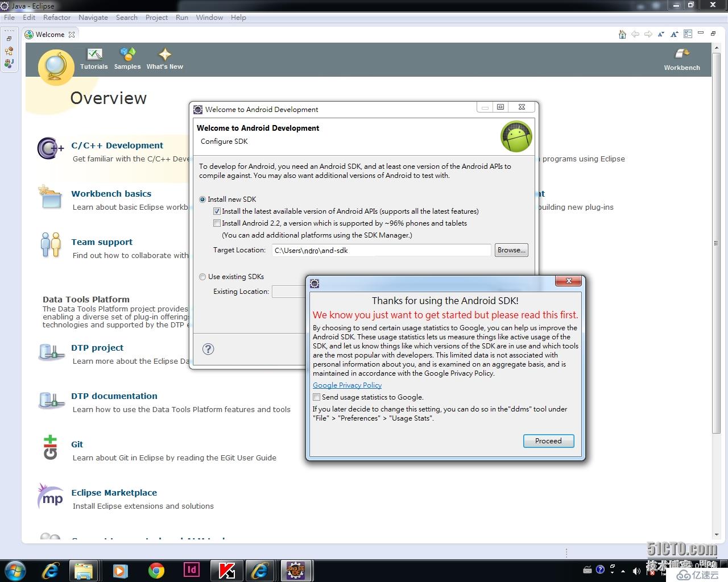Uncheck Install the latest available Android APIs

click(217, 211)
